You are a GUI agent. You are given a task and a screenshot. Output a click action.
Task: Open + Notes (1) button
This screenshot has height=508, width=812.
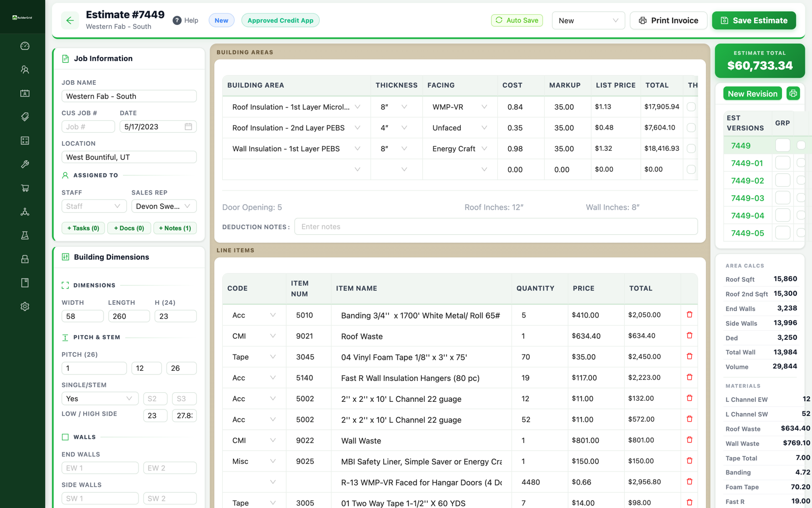175,228
